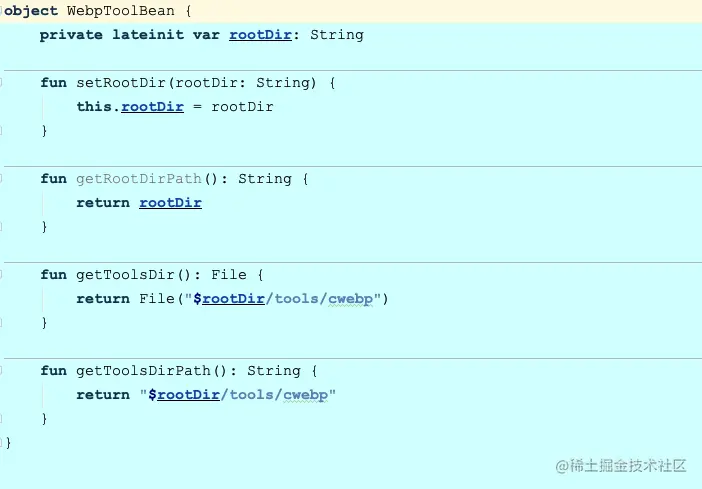Click the rootDir variable in lateinit declaration

[x=260, y=35]
